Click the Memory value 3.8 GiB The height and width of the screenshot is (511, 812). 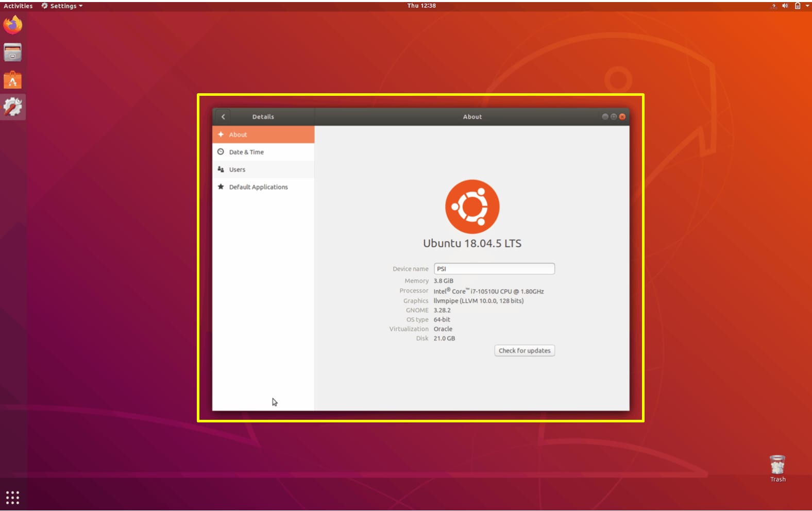coord(444,281)
